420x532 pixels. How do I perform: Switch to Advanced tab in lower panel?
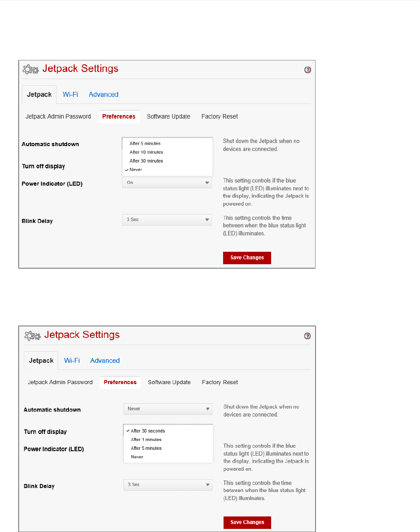[105, 361]
